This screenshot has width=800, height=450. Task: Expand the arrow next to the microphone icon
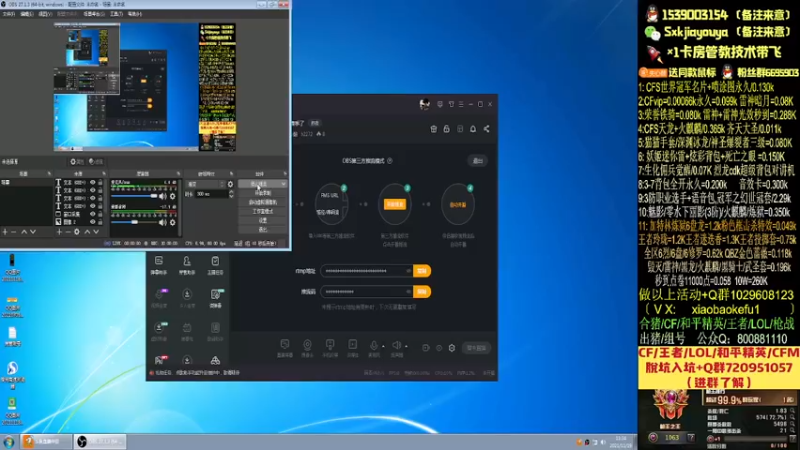(x=383, y=346)
